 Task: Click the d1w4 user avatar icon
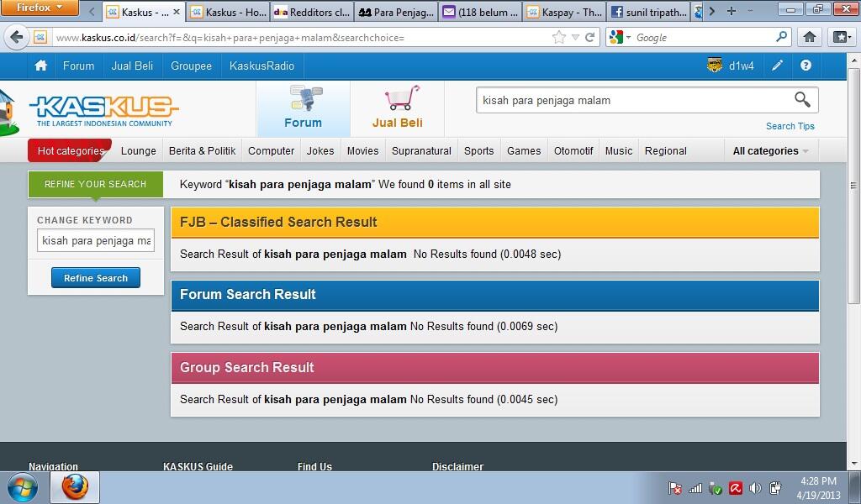715,66
